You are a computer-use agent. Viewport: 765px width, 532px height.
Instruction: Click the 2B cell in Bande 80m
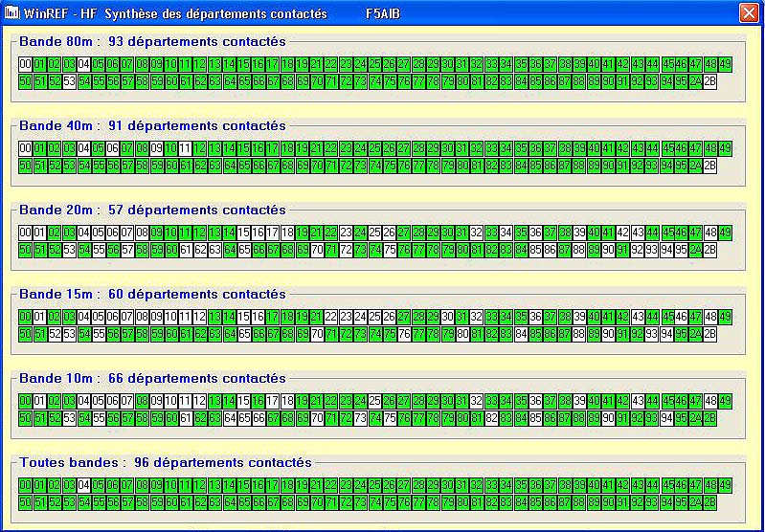(709, 81)
